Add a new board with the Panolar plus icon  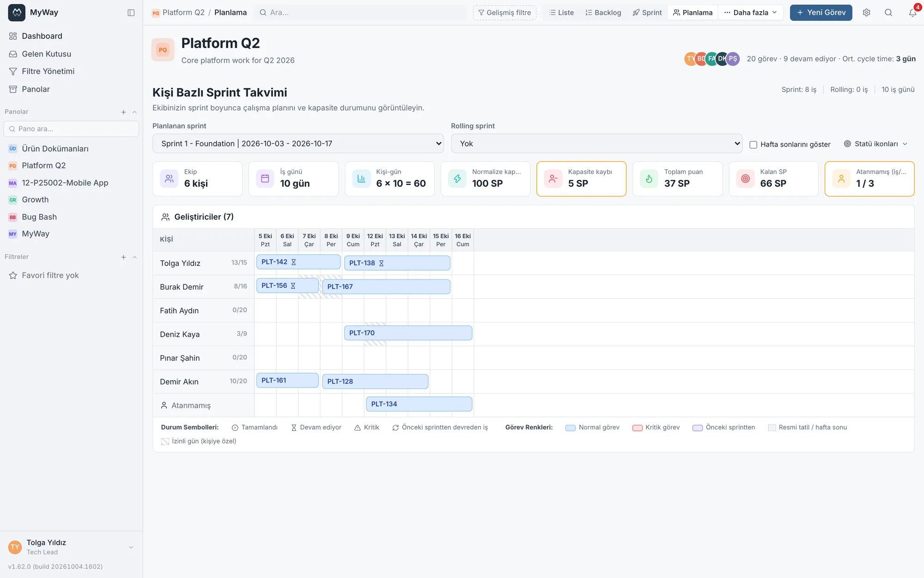tap(123, 112)
